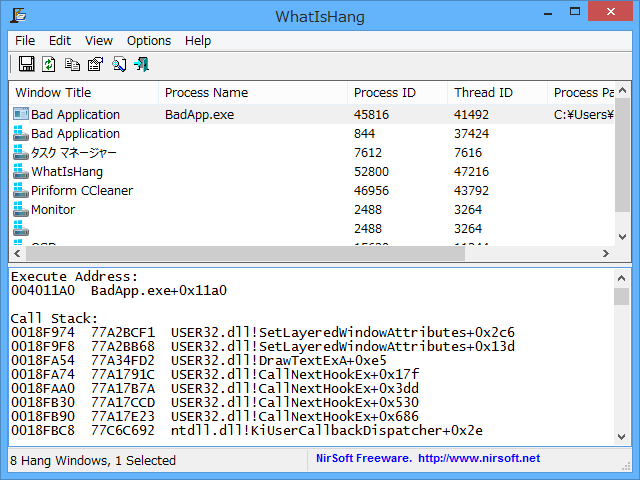The height and width of the screenshot is (480, 640).
Task: Sort by Process ID column header
Action: coord(398,93)
